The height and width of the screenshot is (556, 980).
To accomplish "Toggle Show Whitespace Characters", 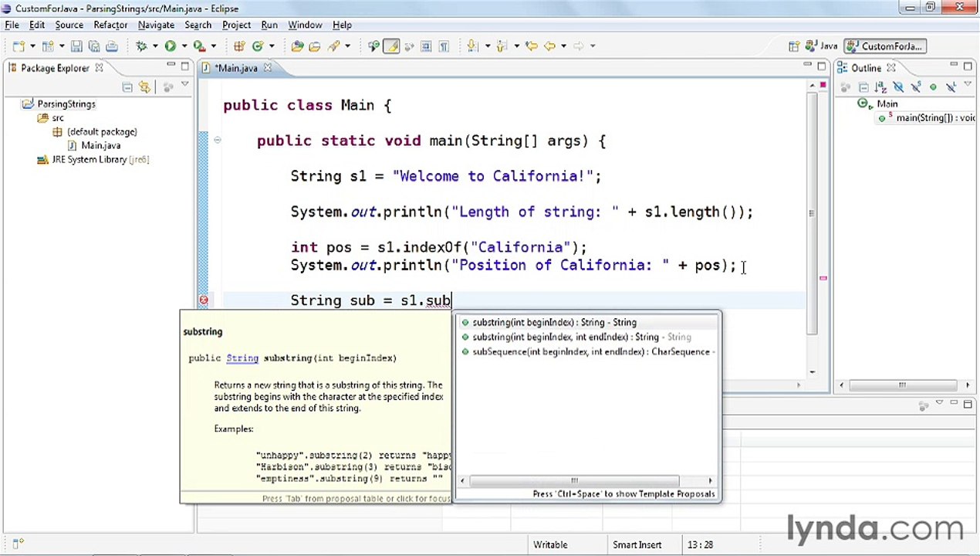I will pos(443,46).
